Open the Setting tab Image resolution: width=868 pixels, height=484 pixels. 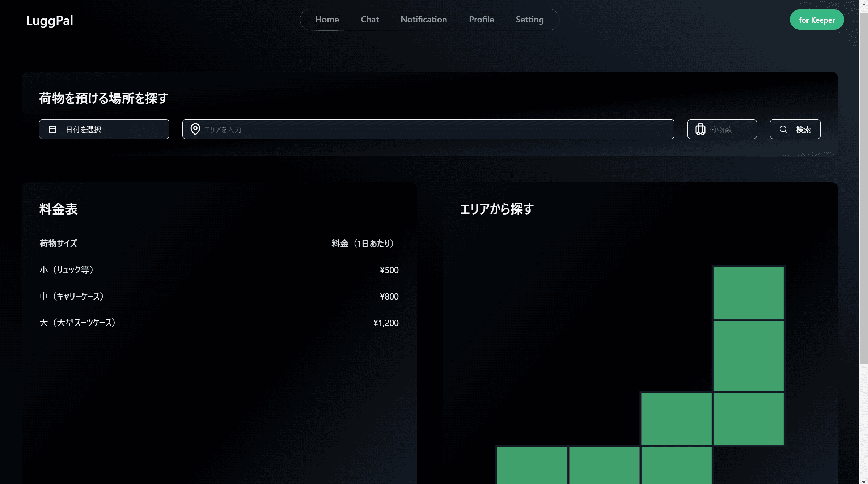529,20
